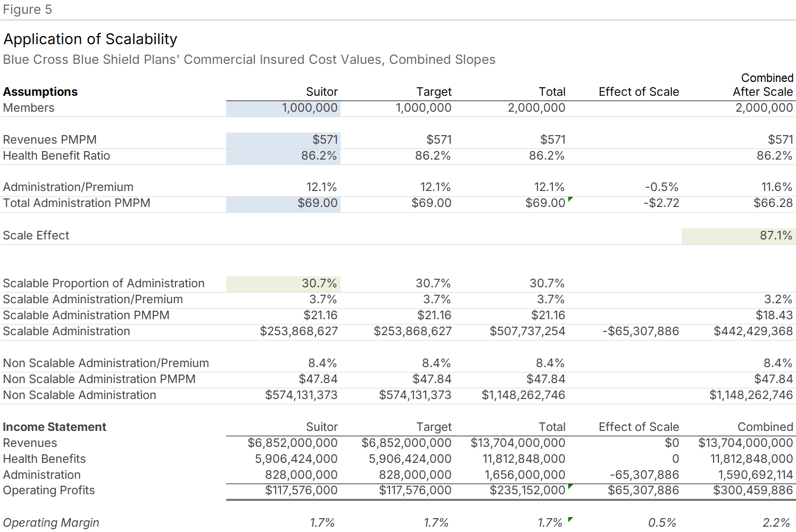
Task: Select the -0.5% Administration/Premium scale effect
Action: (661, 187)
